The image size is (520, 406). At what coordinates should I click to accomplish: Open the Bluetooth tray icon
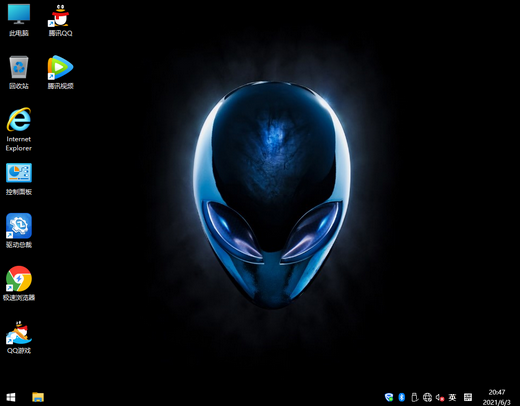click(402, 397)
